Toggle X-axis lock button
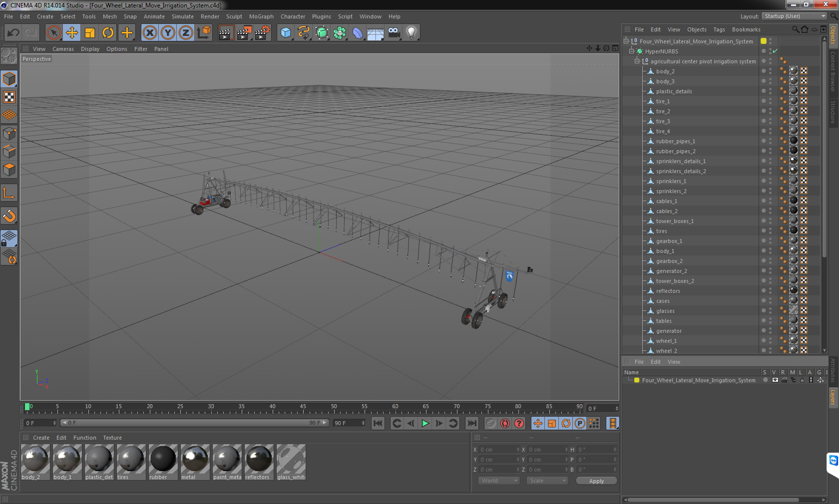This screenshot has height=504, width=839. 149,33
